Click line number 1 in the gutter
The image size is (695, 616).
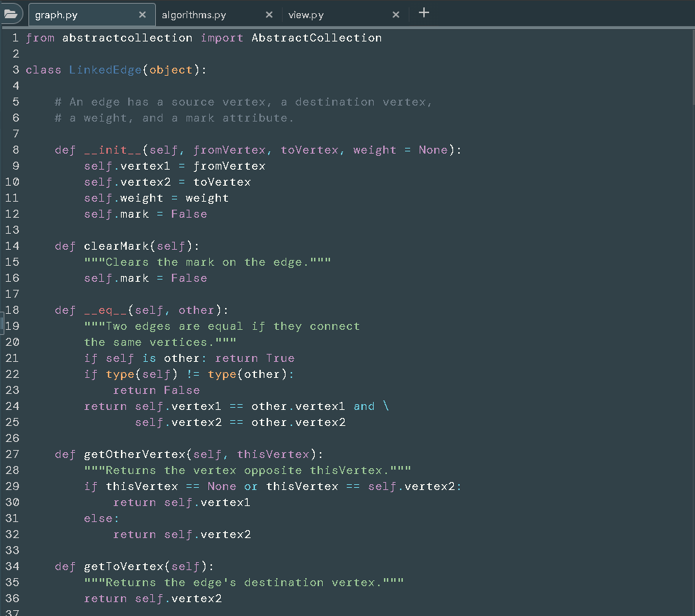click(x=15, y=37)
